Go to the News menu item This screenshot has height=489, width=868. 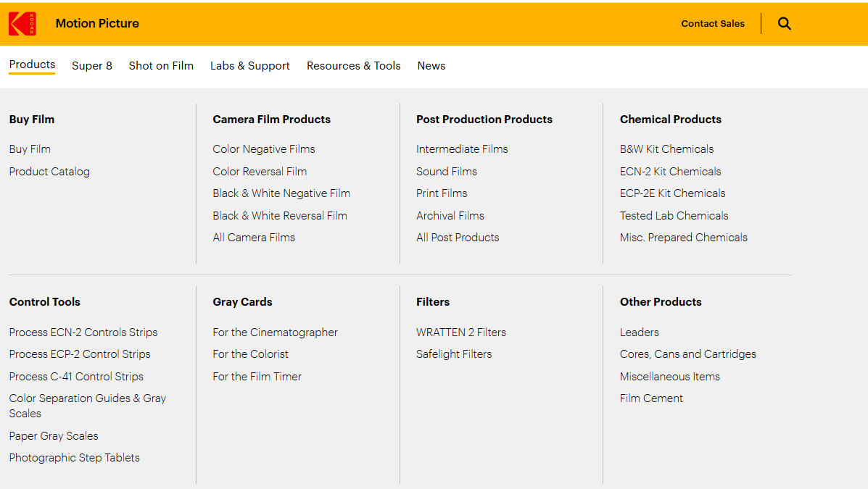[x=431, y=66]
